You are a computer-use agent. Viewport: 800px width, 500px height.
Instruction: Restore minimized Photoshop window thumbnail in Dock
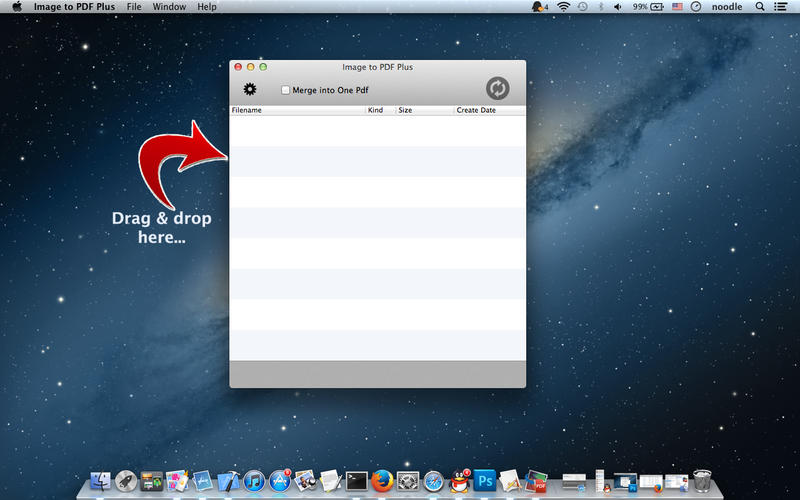click(x=626, y=482)
